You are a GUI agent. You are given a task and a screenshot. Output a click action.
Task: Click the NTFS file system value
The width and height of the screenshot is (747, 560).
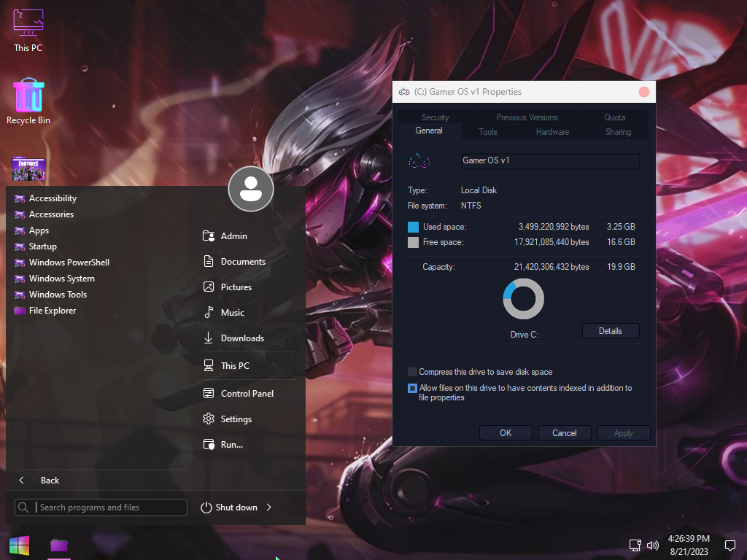[x=471, y=206]
